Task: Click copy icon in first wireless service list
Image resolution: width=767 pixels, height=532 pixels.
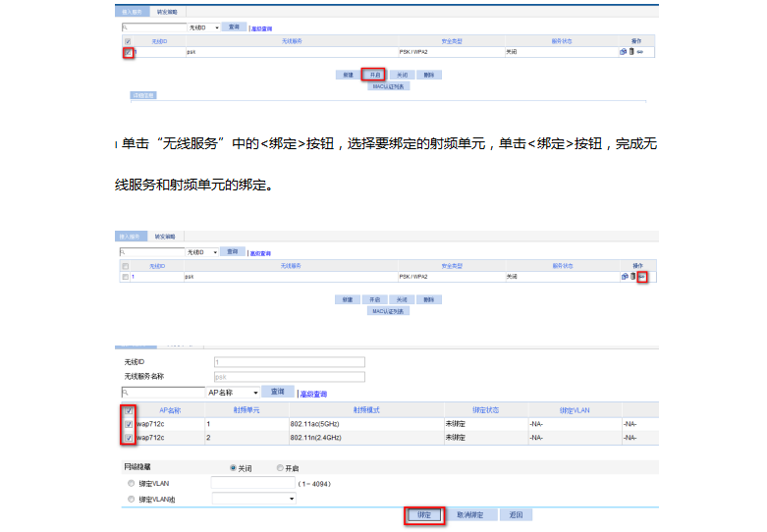Action: [623, 51]
